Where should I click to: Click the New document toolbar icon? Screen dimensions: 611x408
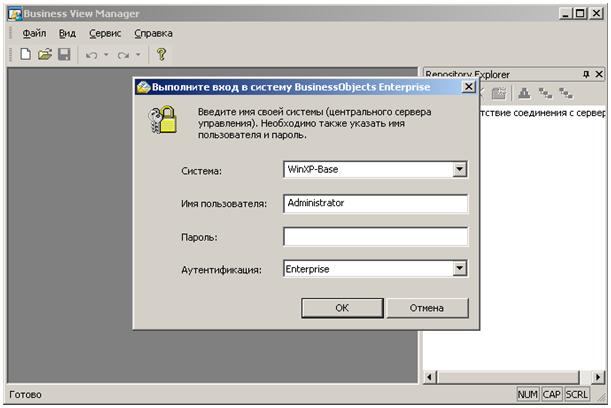click(x=25, y=54)
